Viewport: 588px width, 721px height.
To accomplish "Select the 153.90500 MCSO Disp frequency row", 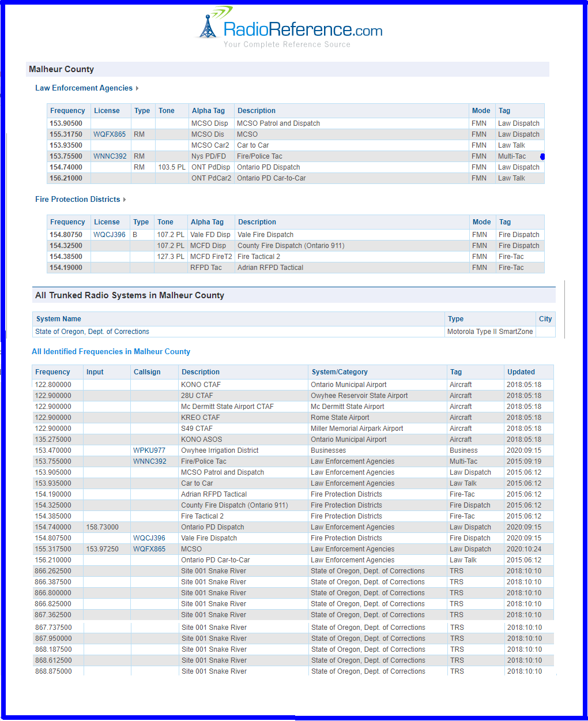I will click(66, 123).
